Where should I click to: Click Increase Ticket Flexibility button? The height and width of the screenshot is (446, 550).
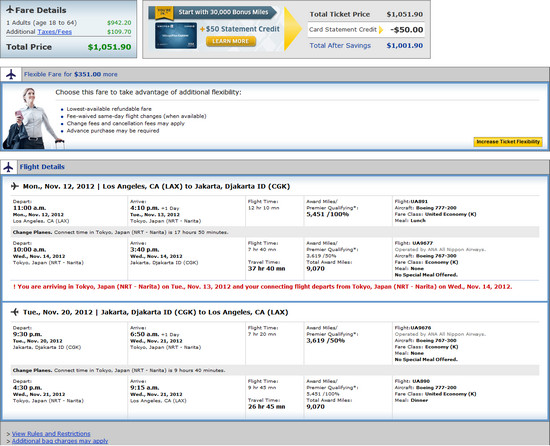point(508,142)
